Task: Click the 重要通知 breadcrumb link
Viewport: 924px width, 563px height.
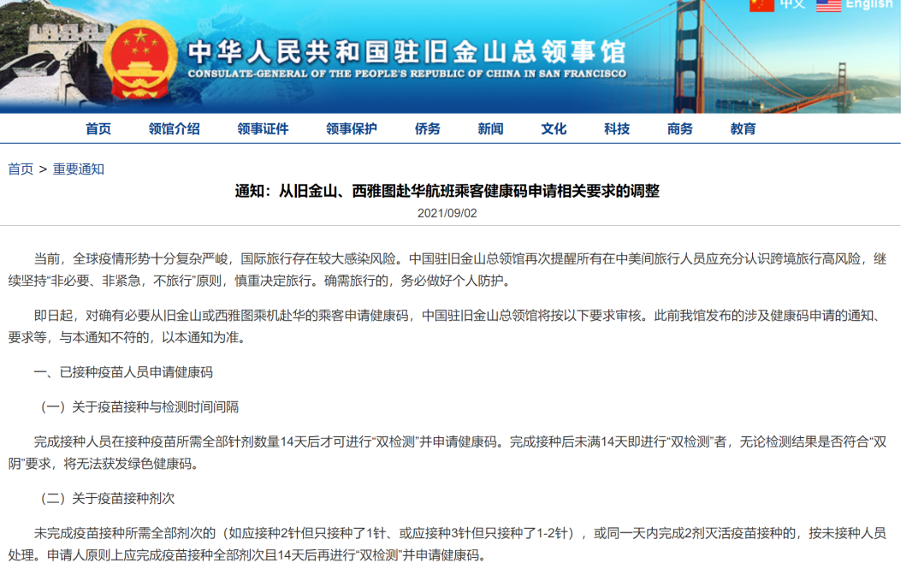Action: pyautogui.click(x=79, y=169)
